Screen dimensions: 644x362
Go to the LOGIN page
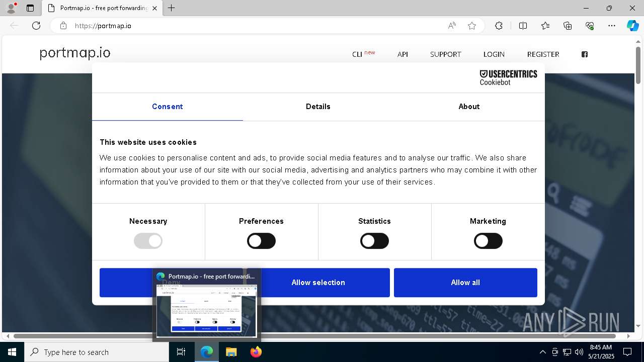(494, 54)
